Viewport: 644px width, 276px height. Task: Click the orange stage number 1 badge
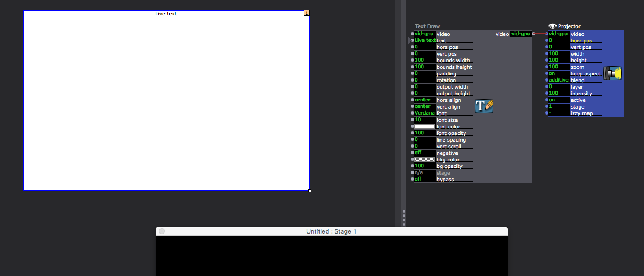click(306, 13)
